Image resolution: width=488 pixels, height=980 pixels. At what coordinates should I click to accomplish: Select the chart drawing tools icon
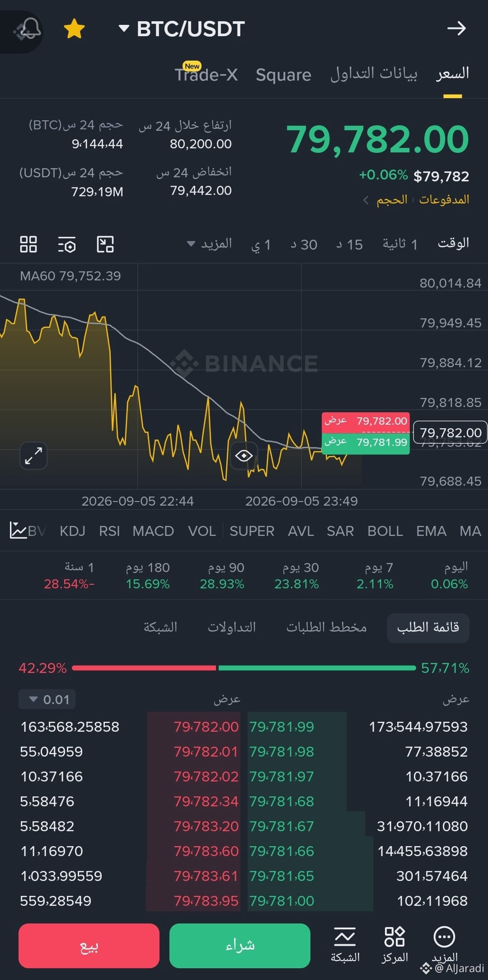[105, 244]
